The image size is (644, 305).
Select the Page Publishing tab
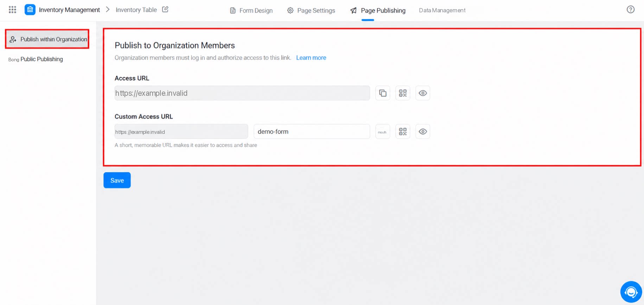click(378, 11)
